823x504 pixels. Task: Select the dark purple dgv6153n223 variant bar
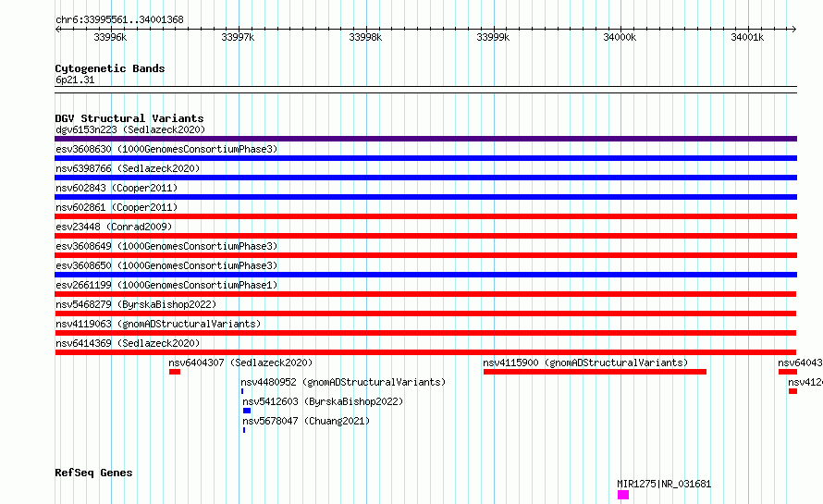point(425,139)
